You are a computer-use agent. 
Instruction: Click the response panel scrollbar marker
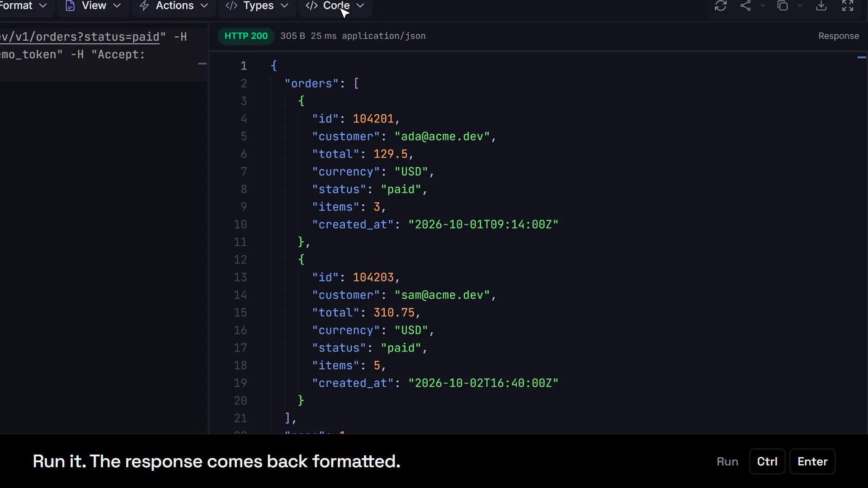coord(862,57)
